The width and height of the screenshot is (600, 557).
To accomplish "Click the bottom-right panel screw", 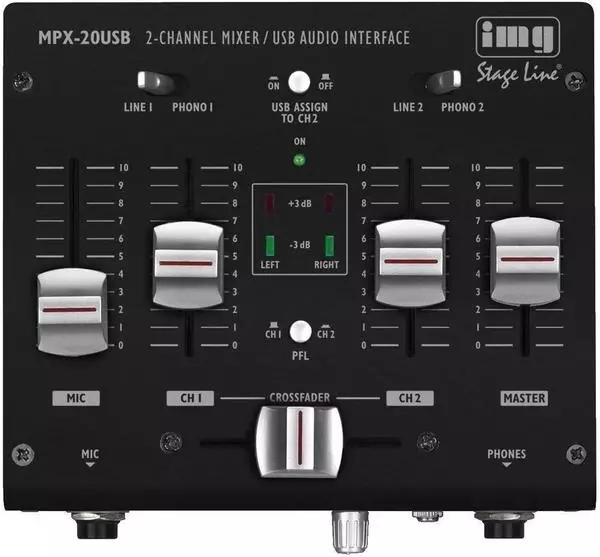I will (x=576, y=454).
